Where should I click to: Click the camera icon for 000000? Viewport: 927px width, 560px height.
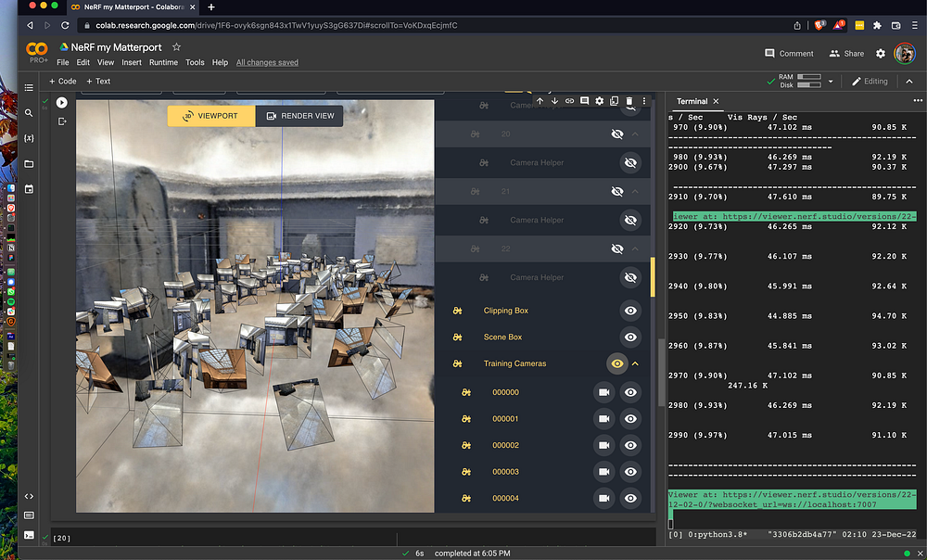point(604,392)
